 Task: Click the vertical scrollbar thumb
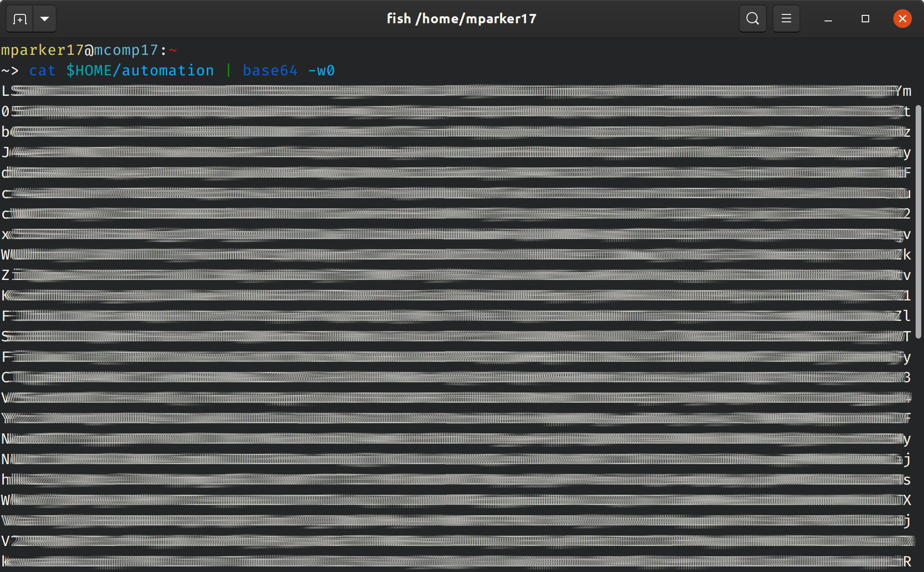click(918, 222)
